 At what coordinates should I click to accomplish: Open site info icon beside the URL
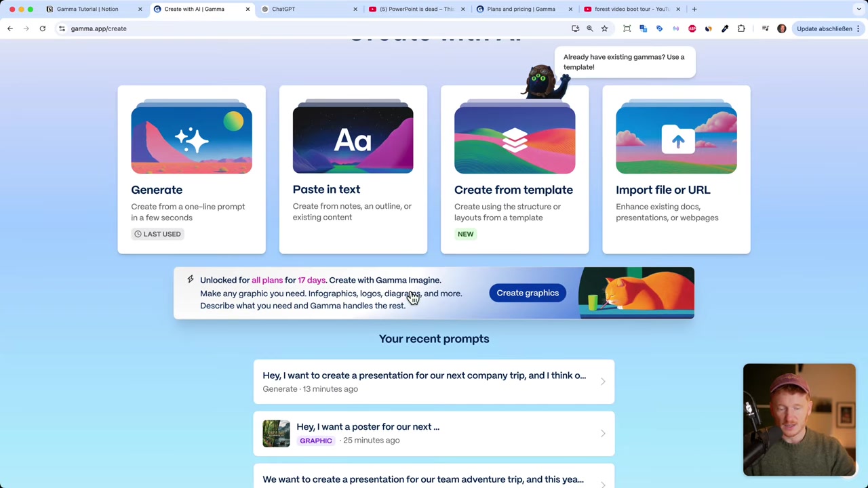point(62,28)
